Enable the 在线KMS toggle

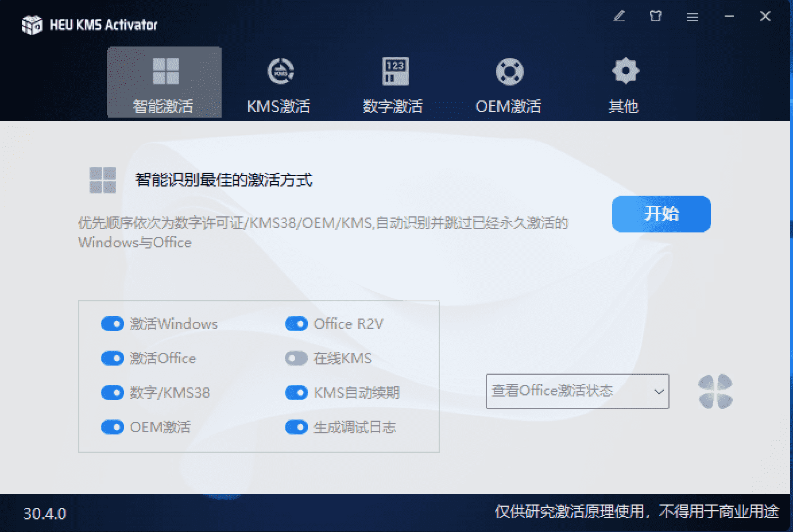(x=296, y=359)
